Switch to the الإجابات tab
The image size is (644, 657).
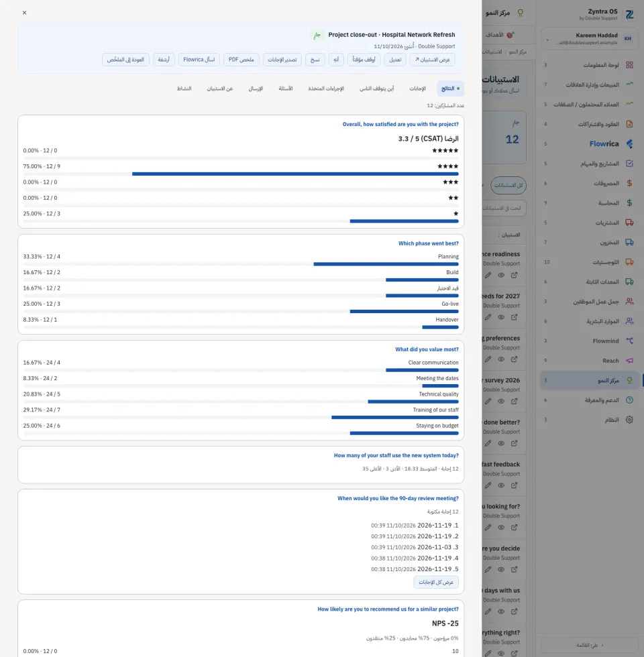pos(417,88)
